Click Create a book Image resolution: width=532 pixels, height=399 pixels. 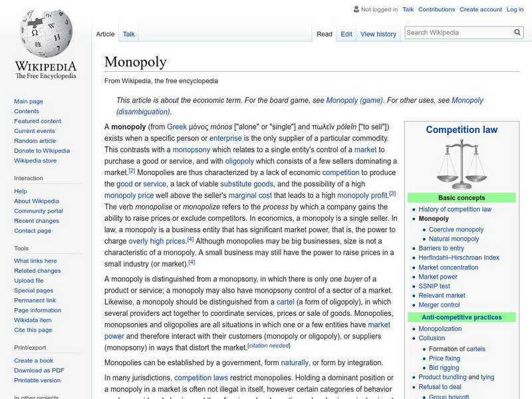pos(34,360)
